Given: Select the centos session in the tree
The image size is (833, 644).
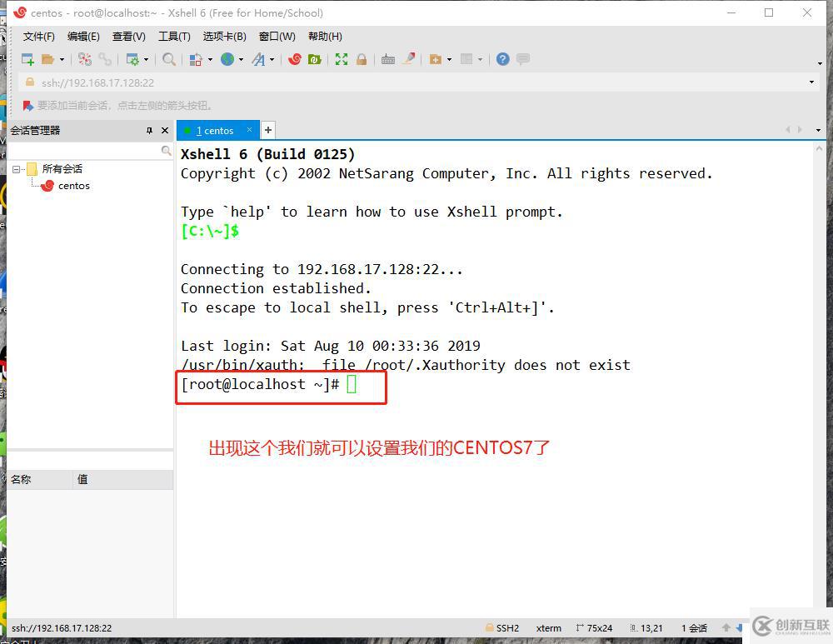Looking at the screenshot, I should coord(74,186).
